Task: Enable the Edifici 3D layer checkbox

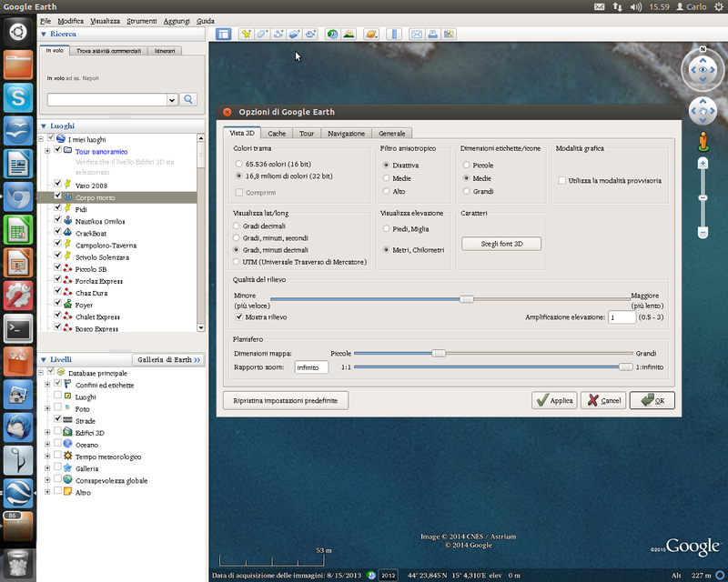Action: 57,431
